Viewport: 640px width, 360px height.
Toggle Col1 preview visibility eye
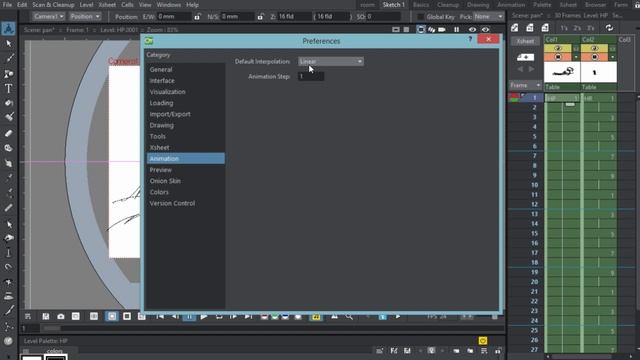pyautogui.click(x=558, y=48)
